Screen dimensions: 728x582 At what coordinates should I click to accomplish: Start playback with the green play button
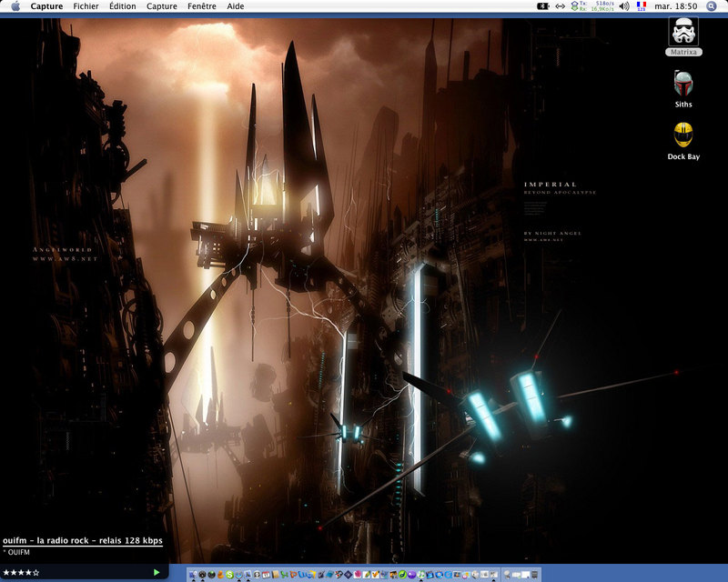point(157,572)
